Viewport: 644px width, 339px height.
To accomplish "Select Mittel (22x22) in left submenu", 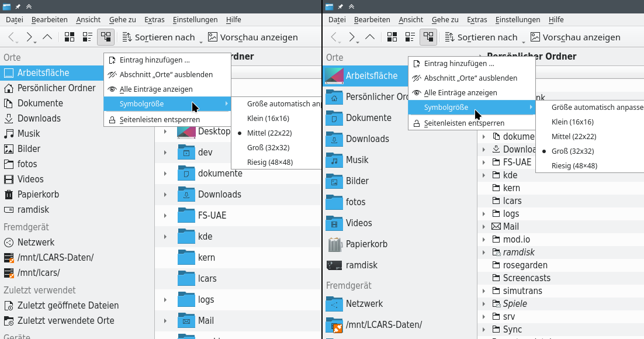I will pyautogui.click(x=276, y=133).
